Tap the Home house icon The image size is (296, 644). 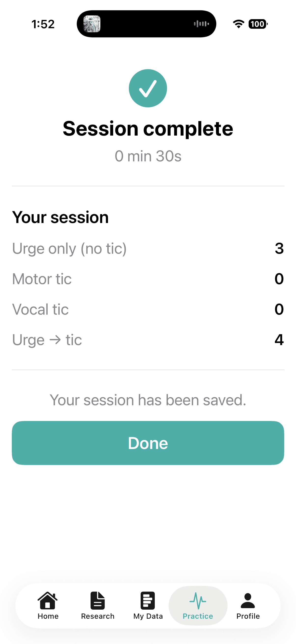point(47,600)
